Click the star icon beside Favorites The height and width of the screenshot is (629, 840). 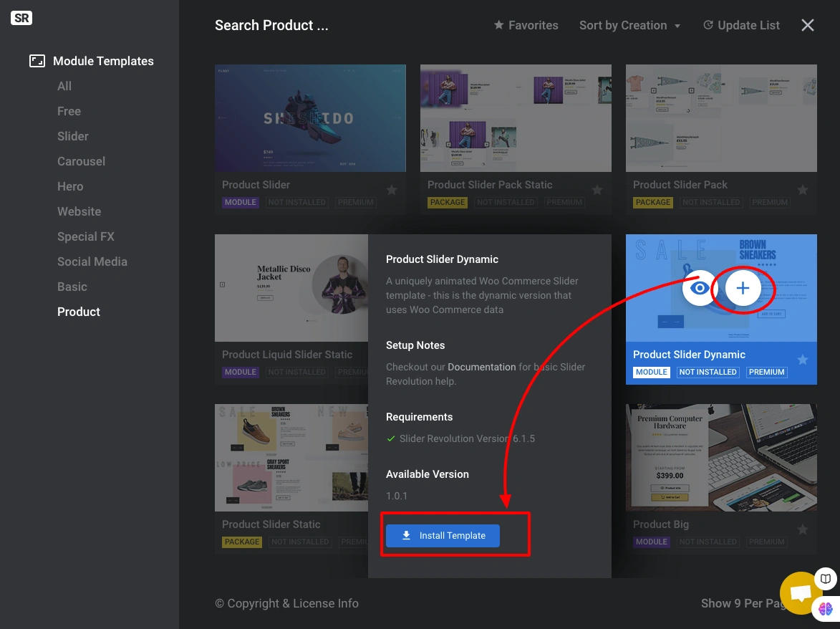click(x=498, y=24)
